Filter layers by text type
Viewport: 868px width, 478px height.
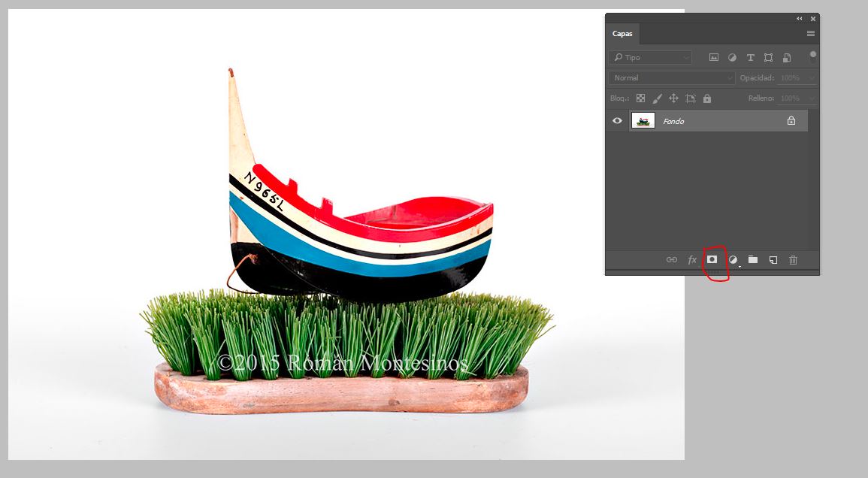click(750, 57)
